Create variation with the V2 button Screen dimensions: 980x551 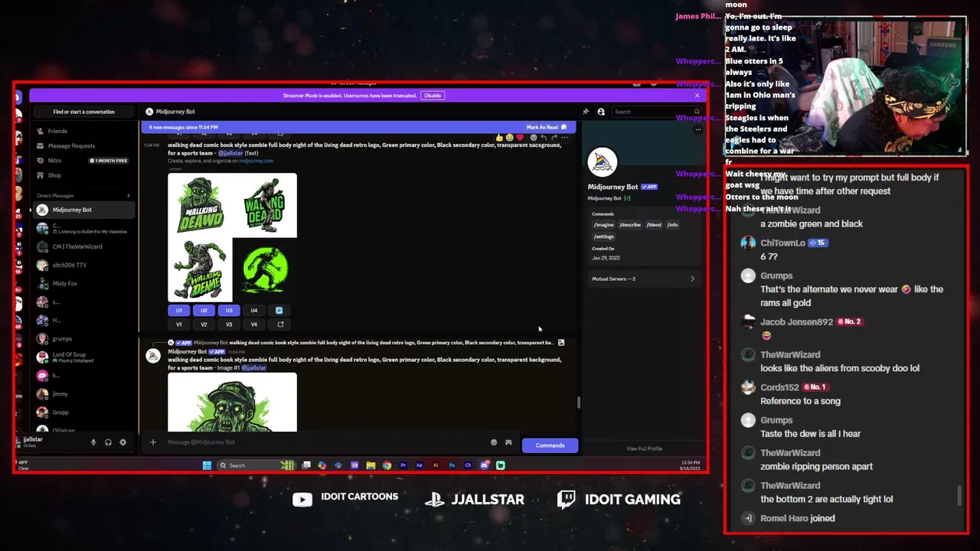[204, 324]
